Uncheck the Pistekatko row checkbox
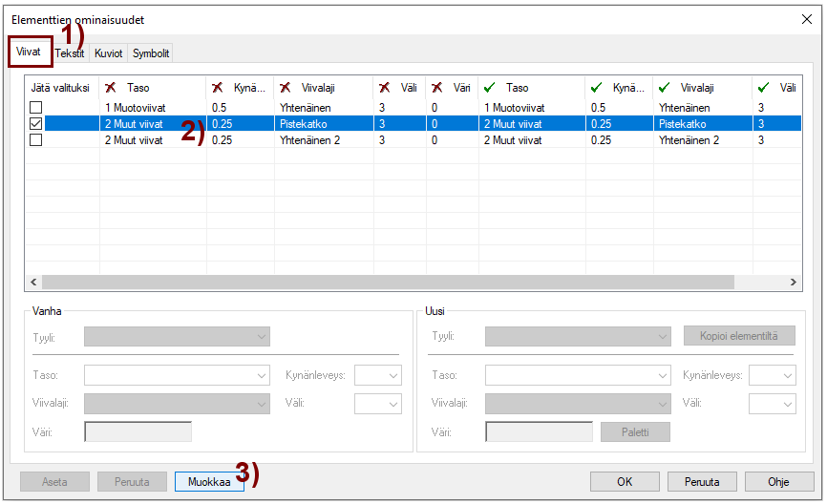 (36, 124)
